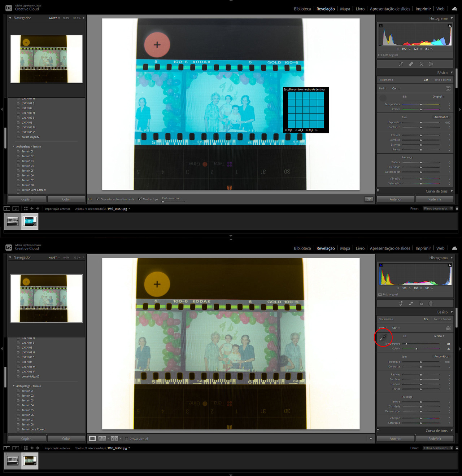
Task: Switch to Biblioteca module in the upper window
Action: pos(302,9)
